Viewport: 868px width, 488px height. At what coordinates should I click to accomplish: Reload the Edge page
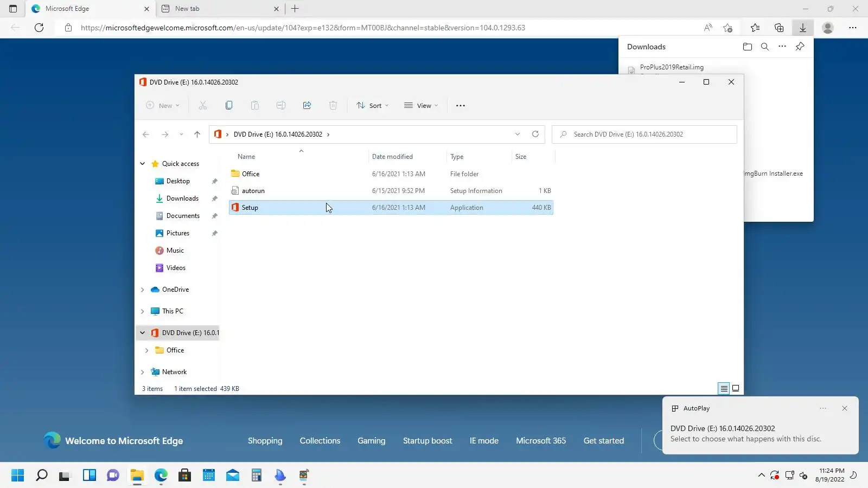39,28
